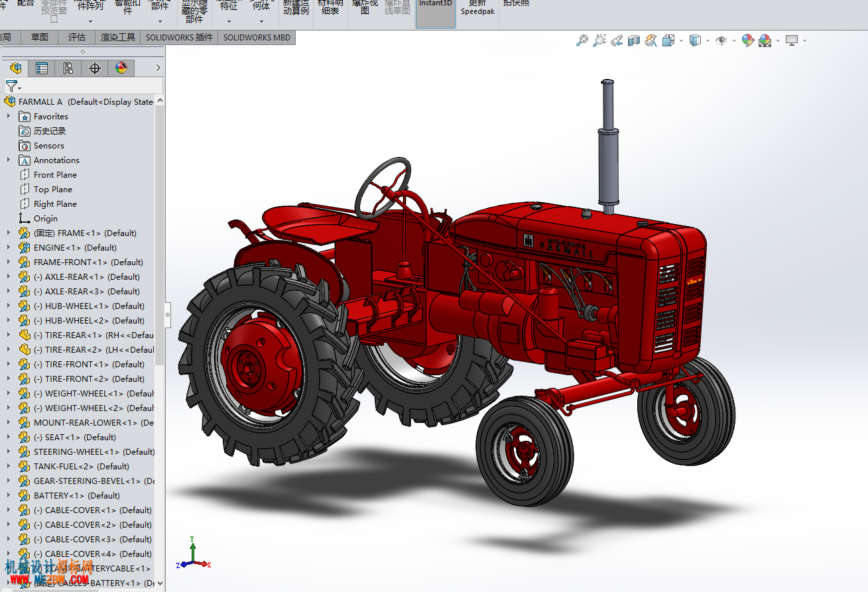
Task: Click the BATTERY<1> part icon
Action: [25, 495]
